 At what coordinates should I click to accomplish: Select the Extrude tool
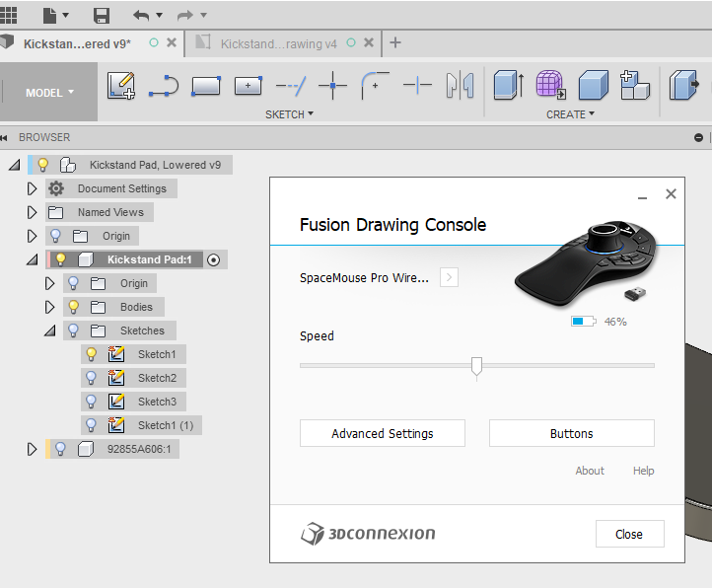tap(509, 85)
